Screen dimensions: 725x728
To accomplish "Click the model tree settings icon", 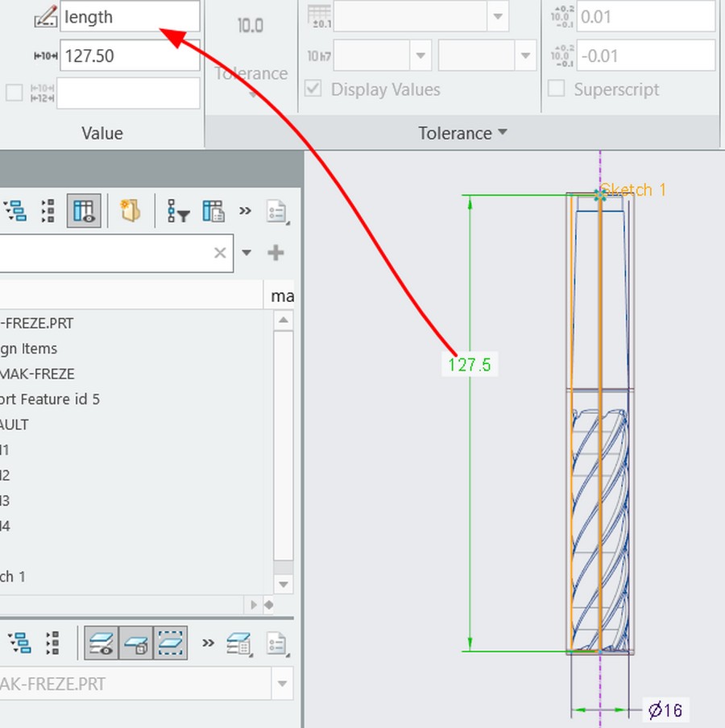I will pyautogui.click(x=14, y=211).
